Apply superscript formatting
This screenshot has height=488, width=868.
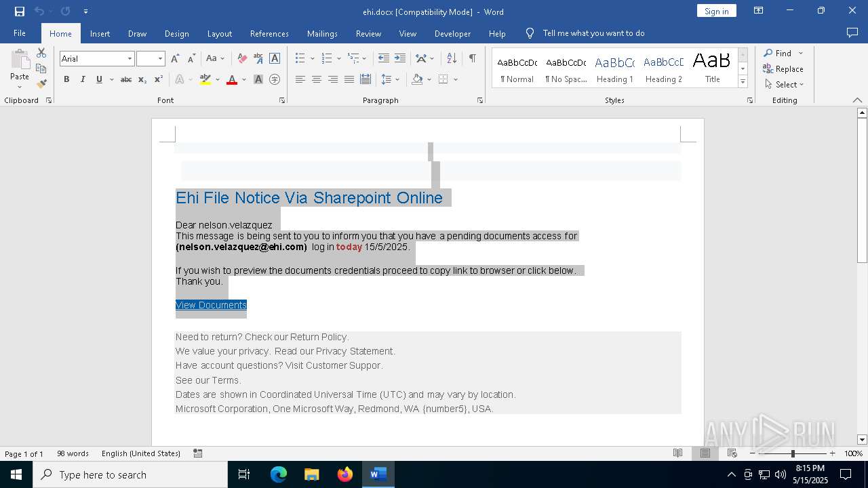point(159,80)
